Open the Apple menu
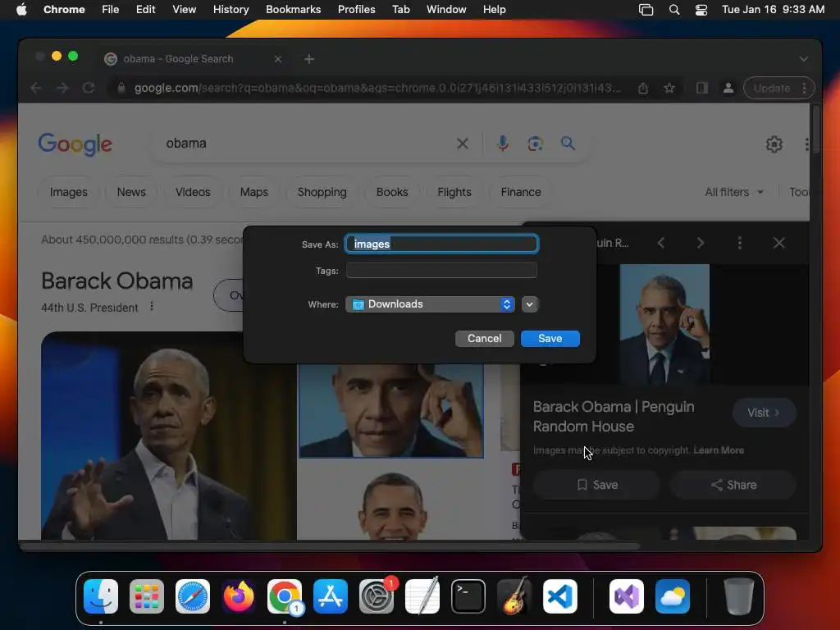 coord(21,9)
